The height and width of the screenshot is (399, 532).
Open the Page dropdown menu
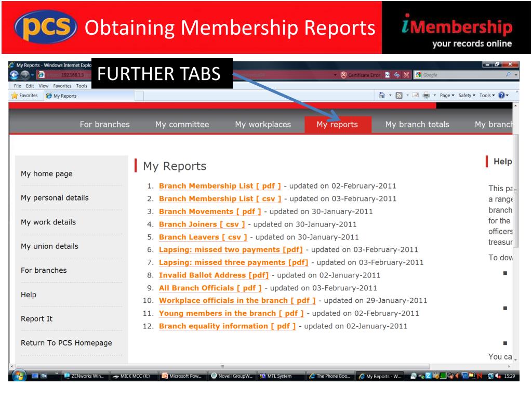[x=447, y=96]
